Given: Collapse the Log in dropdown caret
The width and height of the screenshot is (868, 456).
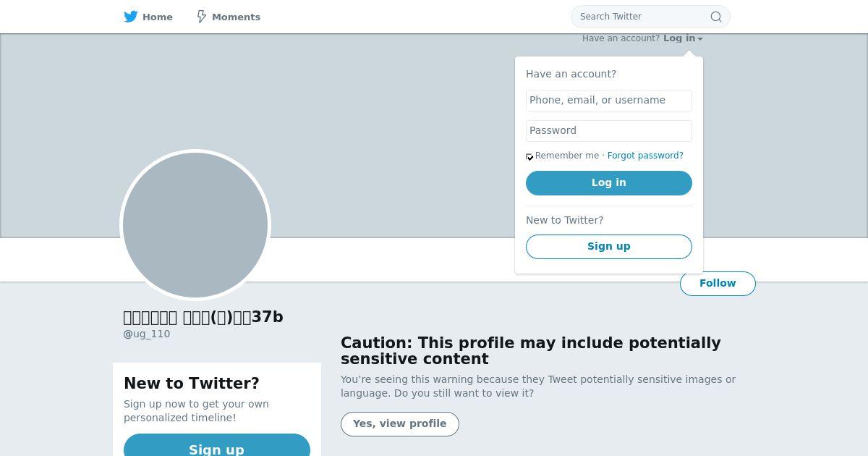Looking at the screenshot, I should (700, 39).
